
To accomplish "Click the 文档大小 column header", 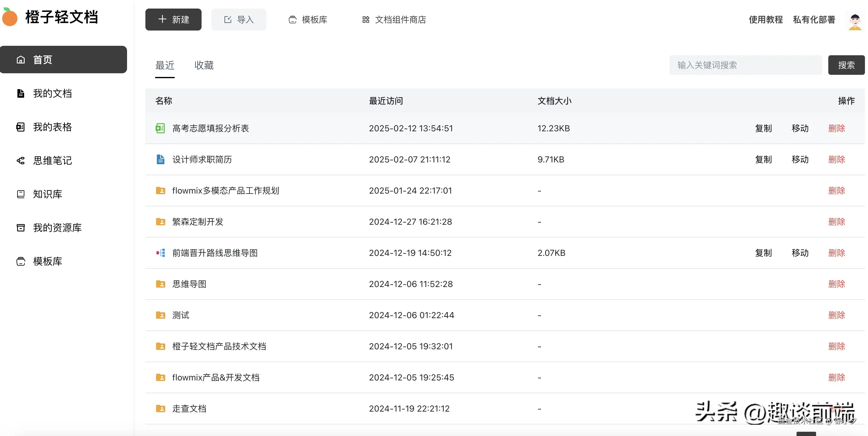I will pos(554,101).
